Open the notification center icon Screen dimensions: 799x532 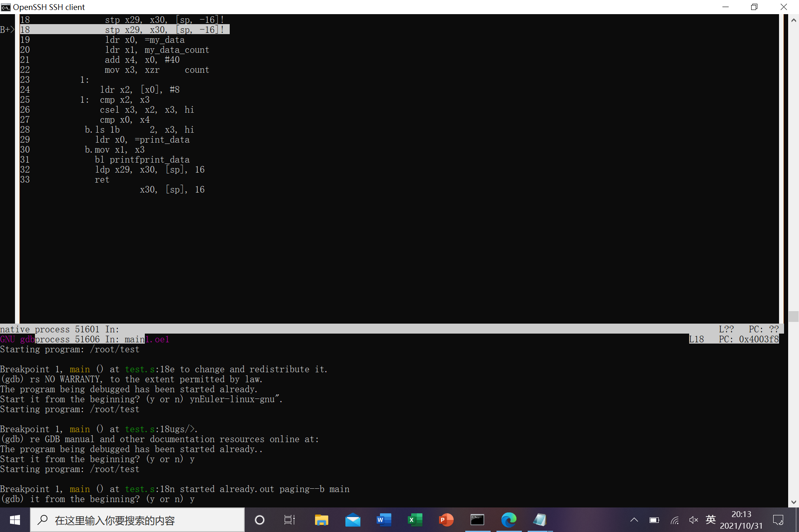778,520
